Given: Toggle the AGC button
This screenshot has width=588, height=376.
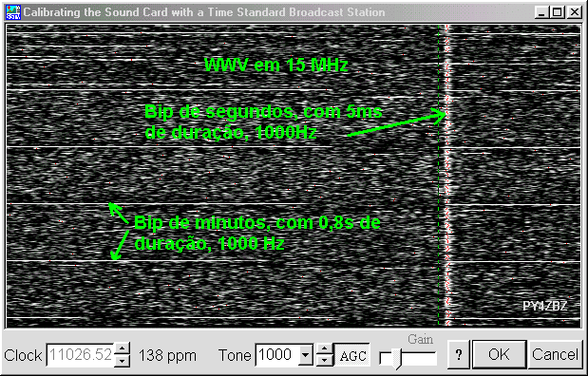Looking at the screenshot, I should (x=352, y=354).
